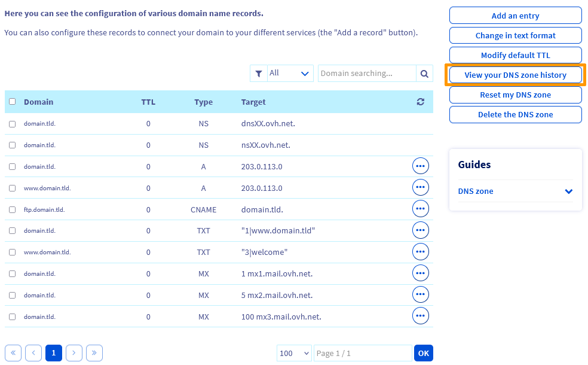This screenshot has width=588, height=365.
Task: Click the next page arrow
Action: pyautogui.click(x=74, y=353)
